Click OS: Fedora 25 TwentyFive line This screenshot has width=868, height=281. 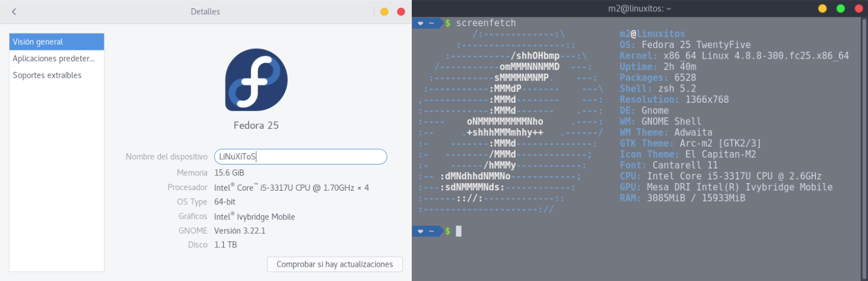coord(685,45)
